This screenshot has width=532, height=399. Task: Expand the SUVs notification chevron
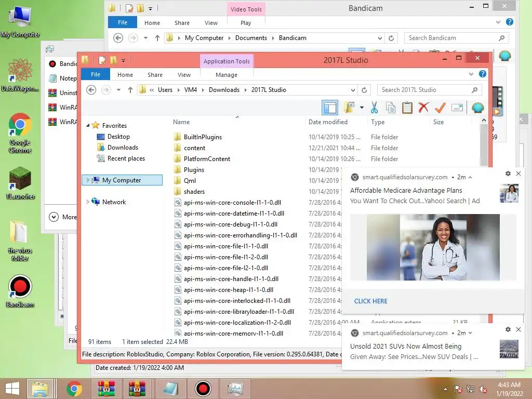coord(470,333)
